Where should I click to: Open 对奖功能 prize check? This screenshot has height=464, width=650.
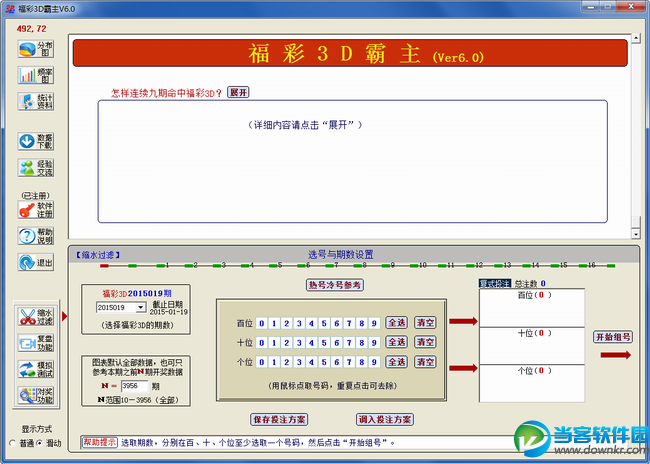tap(36, 395)
